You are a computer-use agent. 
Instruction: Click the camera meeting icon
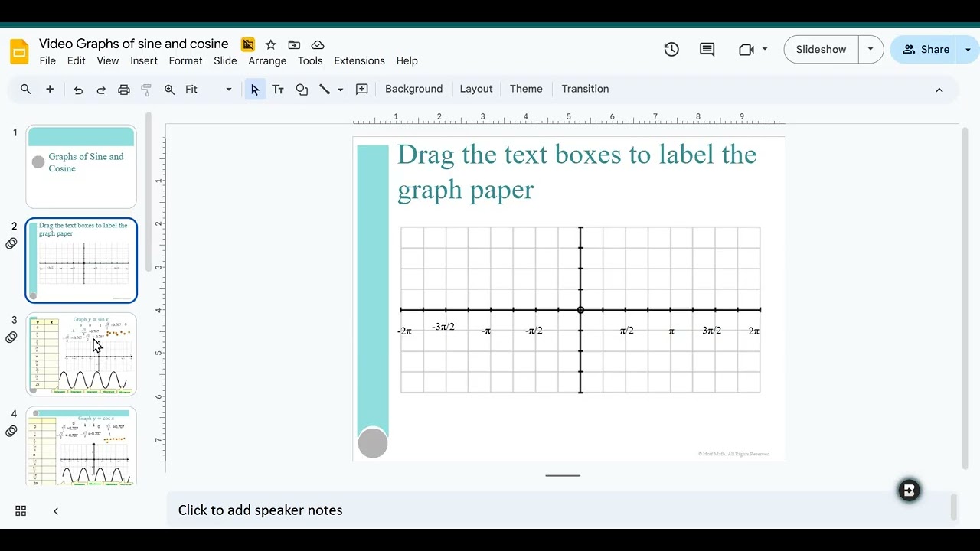click(x=746, y=50)
